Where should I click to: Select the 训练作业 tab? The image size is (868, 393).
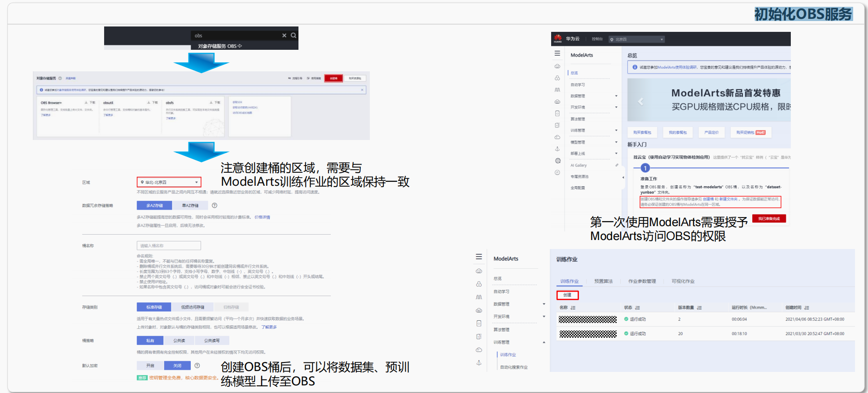pos(570,281)
